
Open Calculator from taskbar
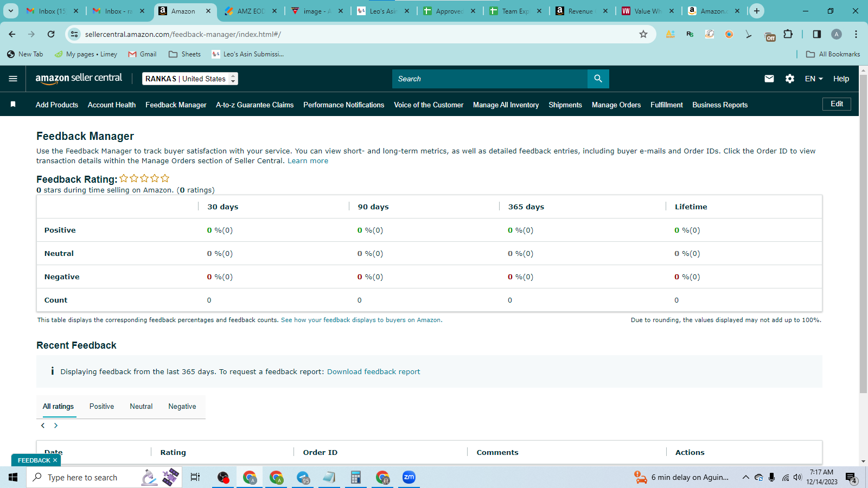click(356, 477)
